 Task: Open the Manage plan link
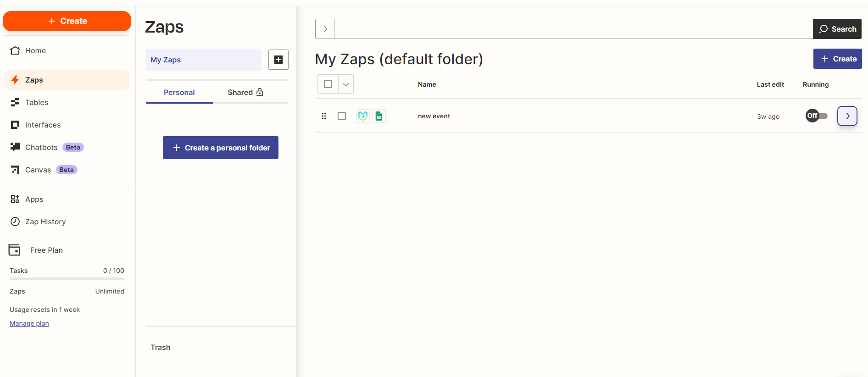click(x=29, y=323)
